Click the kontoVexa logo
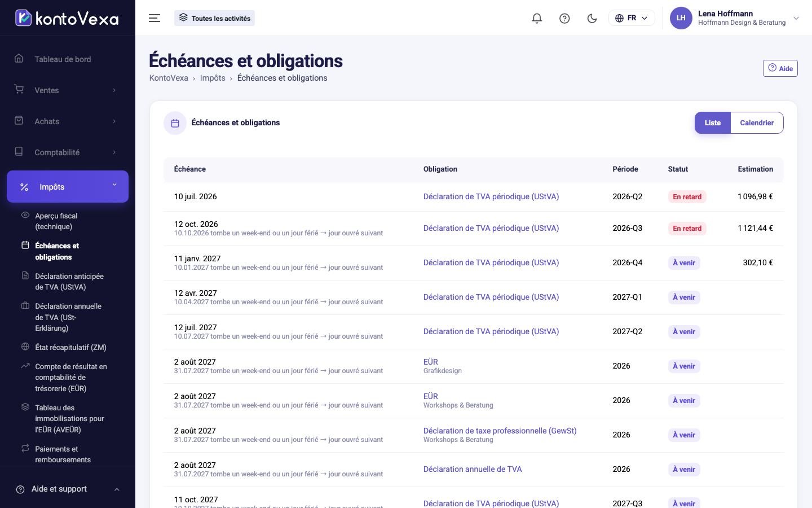 [67, 18]
